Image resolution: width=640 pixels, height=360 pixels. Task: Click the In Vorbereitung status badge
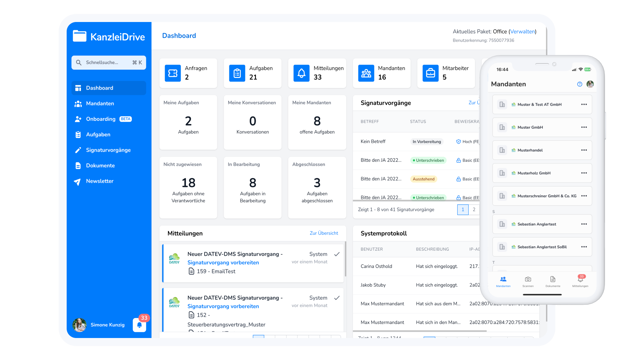(427, 142)
